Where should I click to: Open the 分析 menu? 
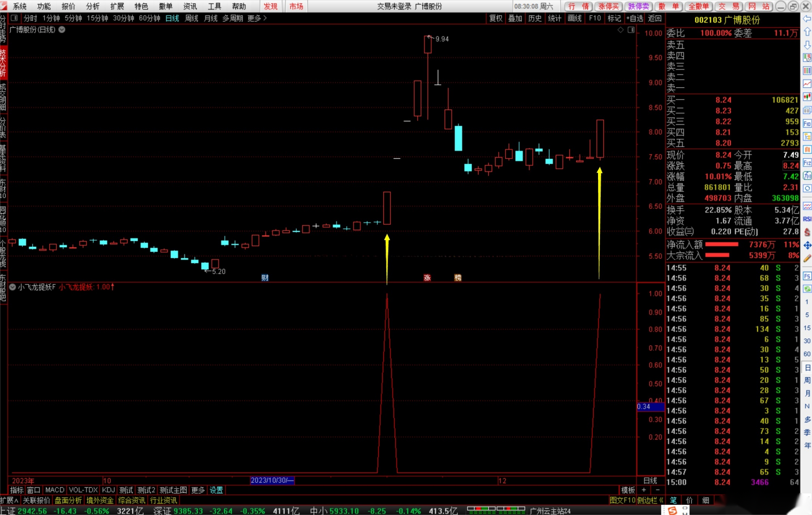93,6
